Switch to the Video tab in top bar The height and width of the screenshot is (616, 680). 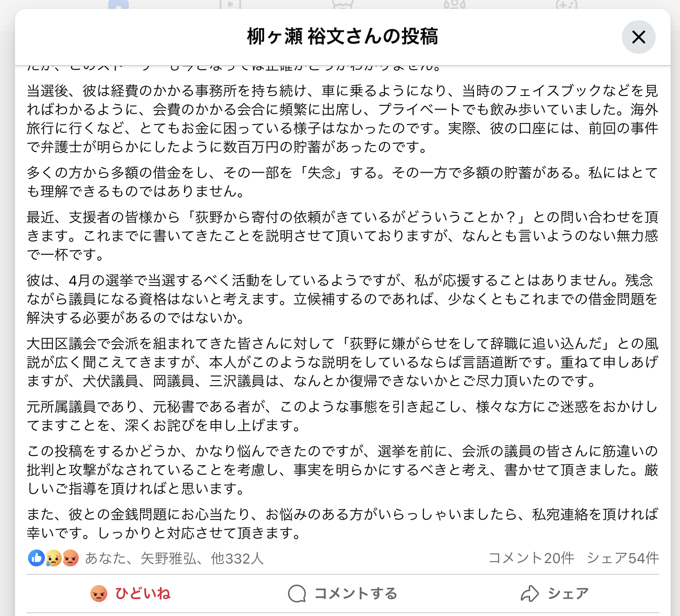(230, 5)
